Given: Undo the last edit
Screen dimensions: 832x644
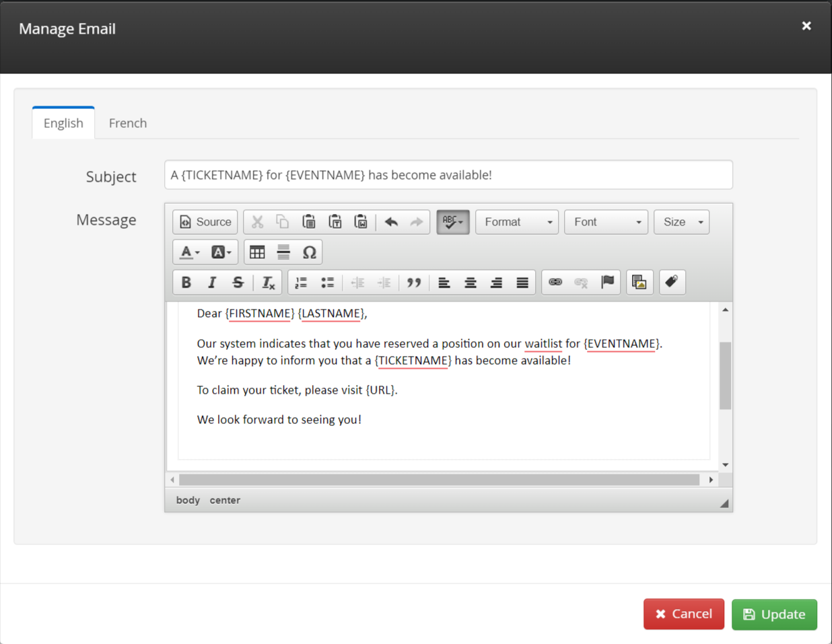Looking at the screenshot, I should [x=391, y=222].
